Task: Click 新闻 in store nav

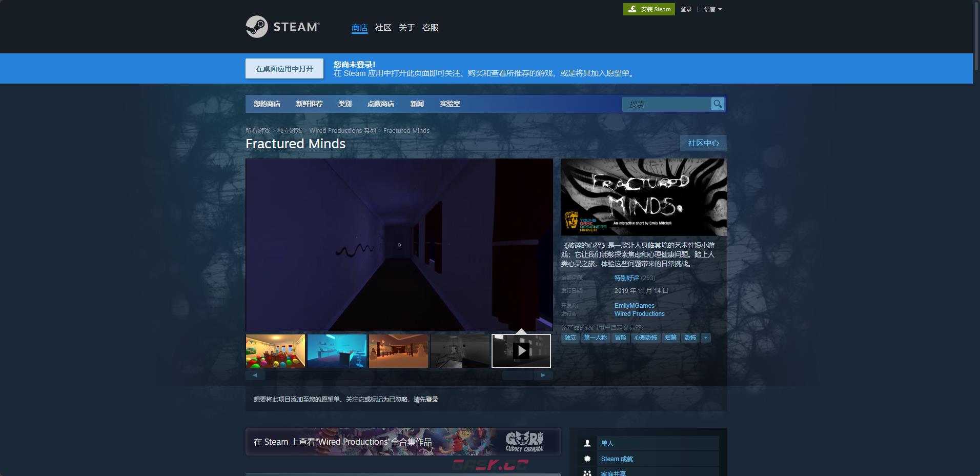Action: pyautogui.click(x=417, y=104)
